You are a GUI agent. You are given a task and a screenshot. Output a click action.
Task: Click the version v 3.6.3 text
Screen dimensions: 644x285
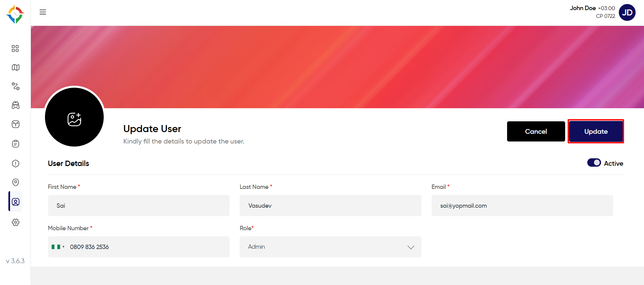click(x=15, y=261)
